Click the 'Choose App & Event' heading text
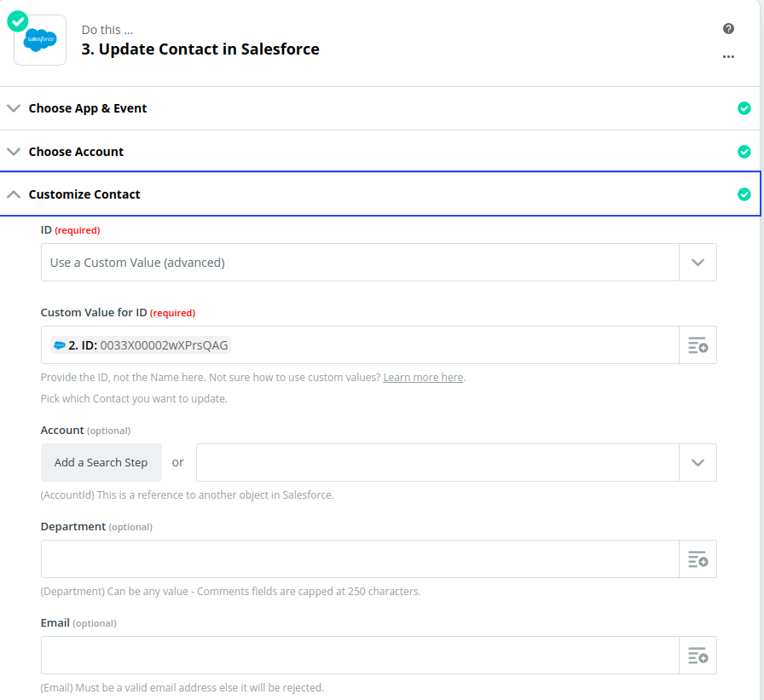Screen dimensions: 764x700 [88, 108]
